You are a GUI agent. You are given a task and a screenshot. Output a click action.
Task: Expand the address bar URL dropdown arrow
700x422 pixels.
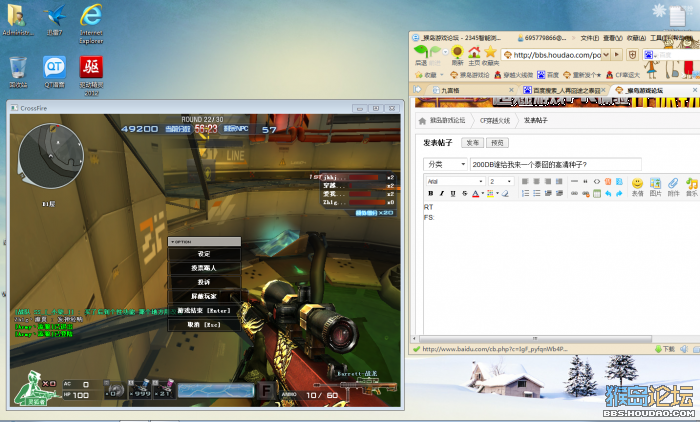click(x=606, y=54)
